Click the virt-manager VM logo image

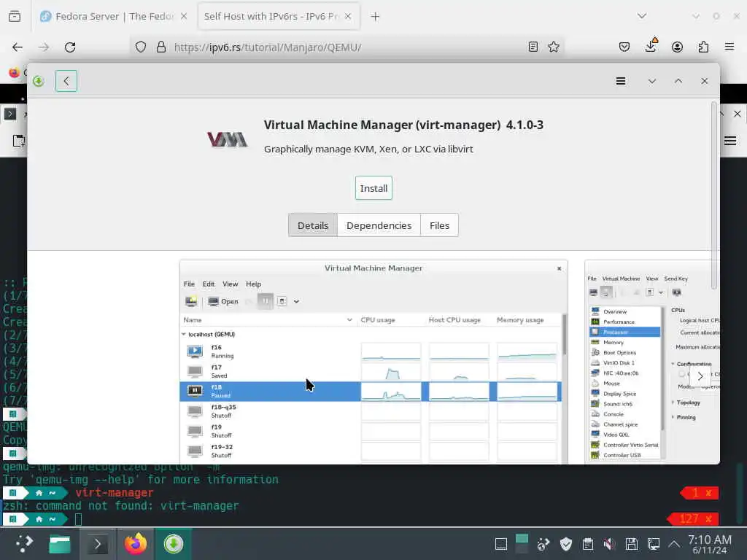click(x=228, y=139)
